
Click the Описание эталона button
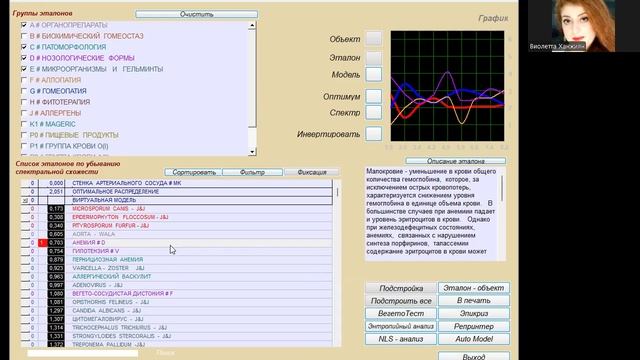456,161
